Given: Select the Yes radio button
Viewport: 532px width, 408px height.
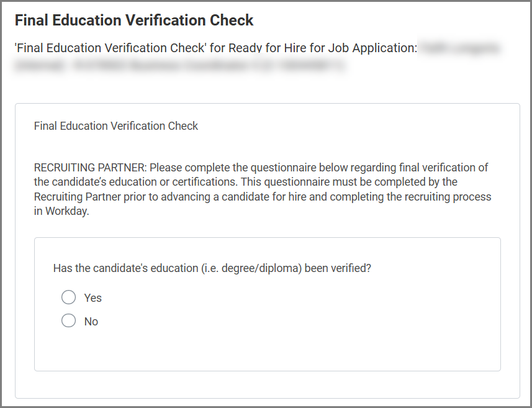Looking at the screenshot, I should click(68, 297).
